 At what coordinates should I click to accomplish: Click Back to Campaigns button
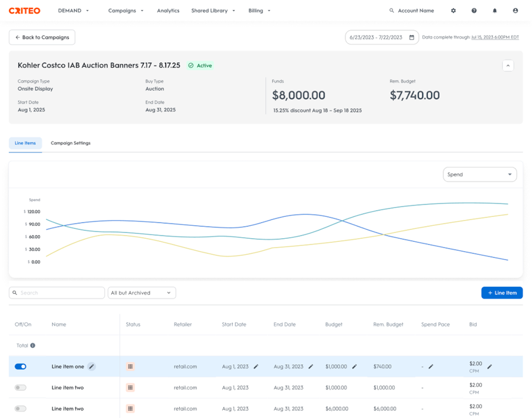[x=42, y=37]
